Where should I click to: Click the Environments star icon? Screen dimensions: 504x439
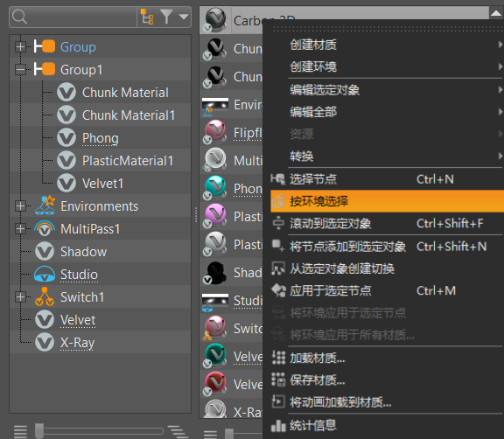pos(45,206)
